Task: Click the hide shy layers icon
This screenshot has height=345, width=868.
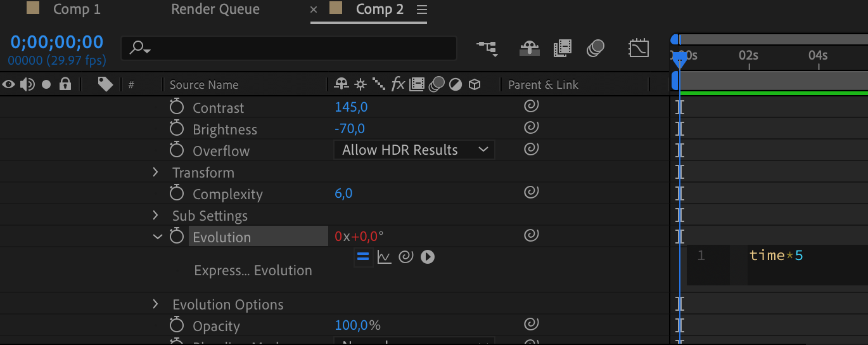Action: [x=529, y=48]
